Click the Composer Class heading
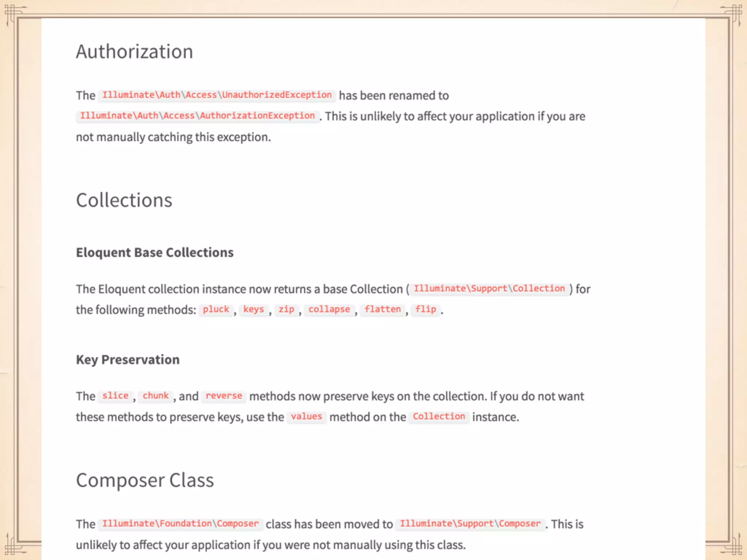This screenshot has height=560, width=747. (145, 480)
